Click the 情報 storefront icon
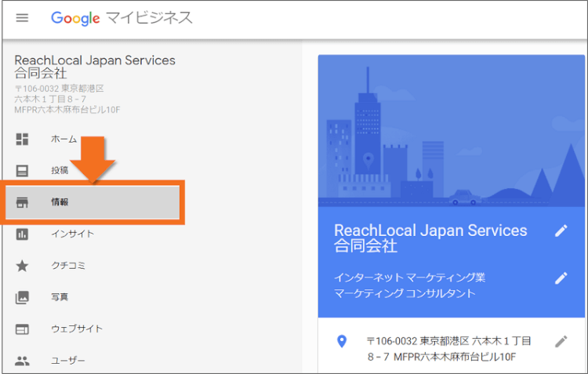The height and width of the screenshot is (374, 588). [22, 202]
